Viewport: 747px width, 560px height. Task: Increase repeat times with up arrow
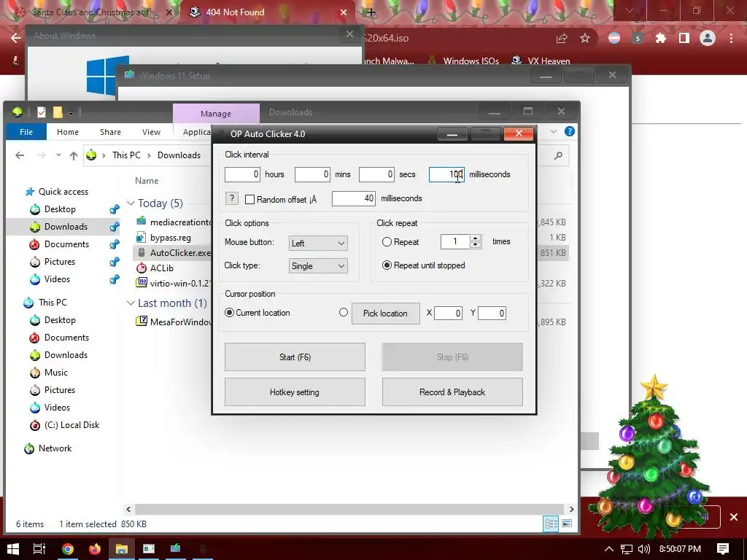pyautogui.click(x=476, y=238)
